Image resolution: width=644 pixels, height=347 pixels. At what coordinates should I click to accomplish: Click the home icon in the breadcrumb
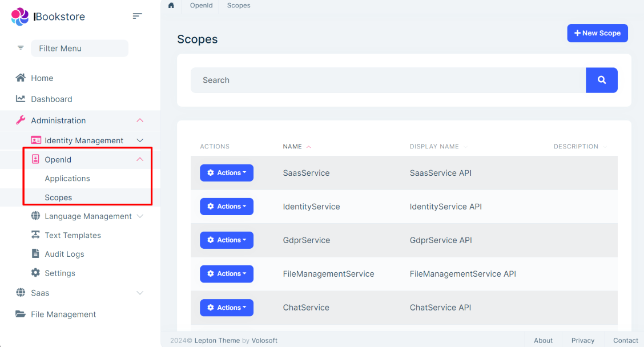coord(171,5)
